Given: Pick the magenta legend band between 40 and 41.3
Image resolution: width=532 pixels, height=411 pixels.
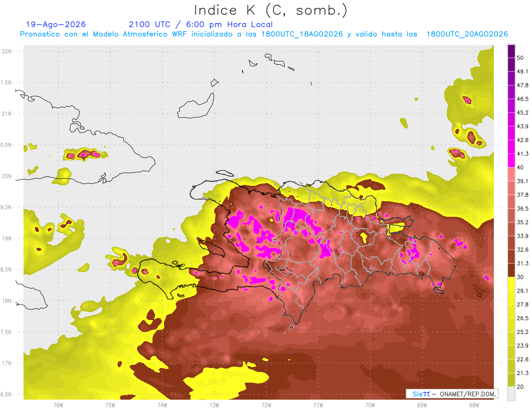Looking at the screenshot, I should pos(512,160).
